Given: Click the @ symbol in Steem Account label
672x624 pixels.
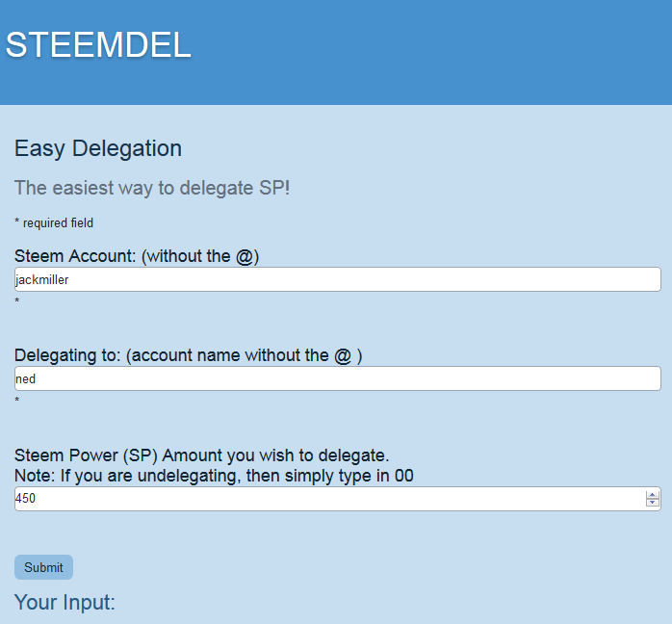Looking at the screenshot, I should [x=245, y=257].
